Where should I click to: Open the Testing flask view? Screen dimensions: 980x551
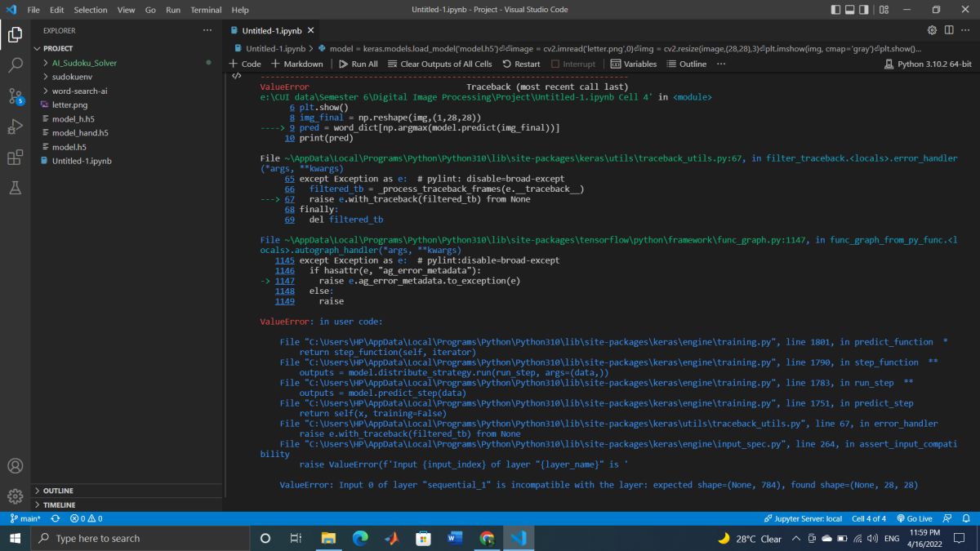[15, 188]
